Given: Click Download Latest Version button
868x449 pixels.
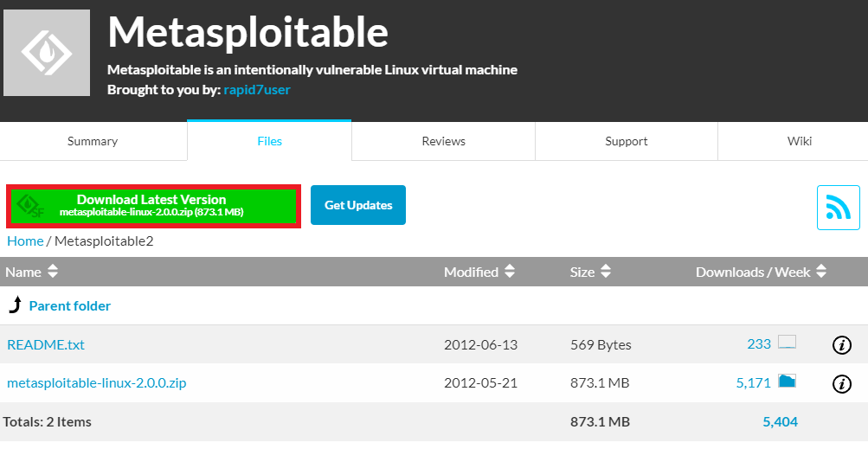Looking at the screenshot, I should pyautogui.click(x=153, y=207).
